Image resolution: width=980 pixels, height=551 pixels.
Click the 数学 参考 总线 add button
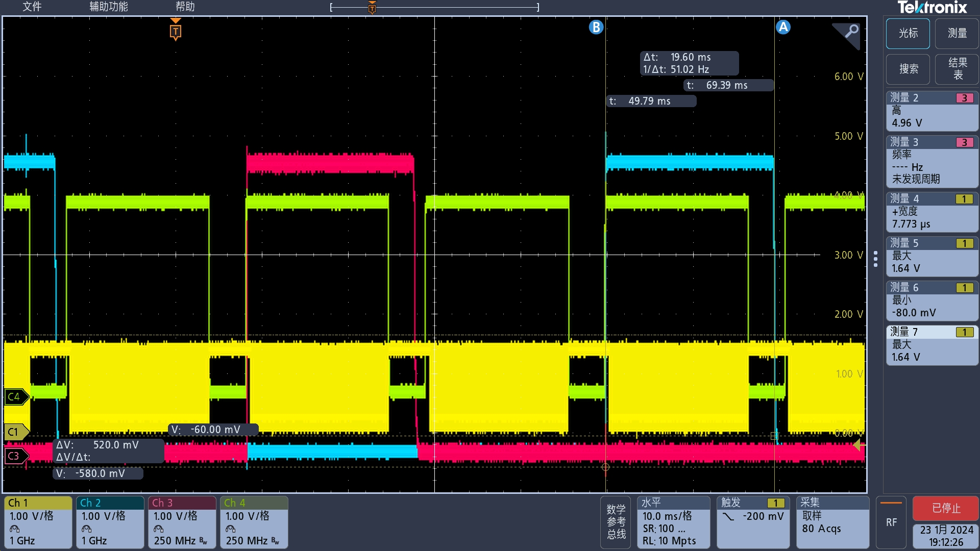616,522
